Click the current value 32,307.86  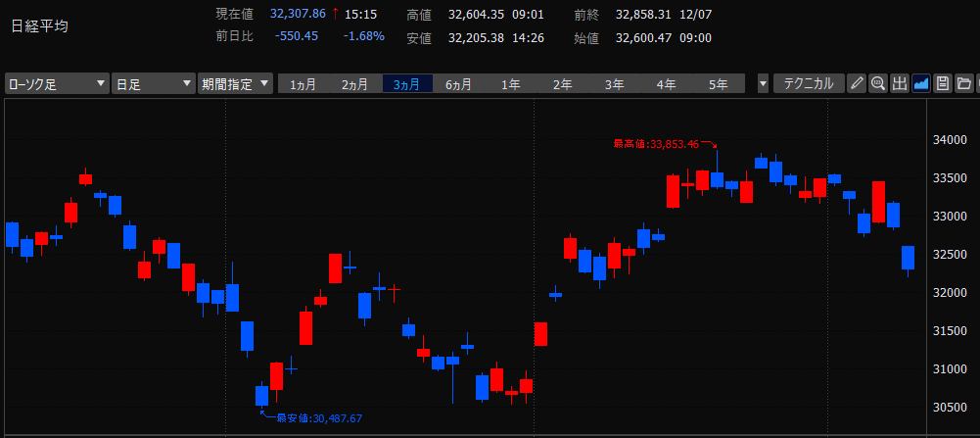click(x=299, y=13)
